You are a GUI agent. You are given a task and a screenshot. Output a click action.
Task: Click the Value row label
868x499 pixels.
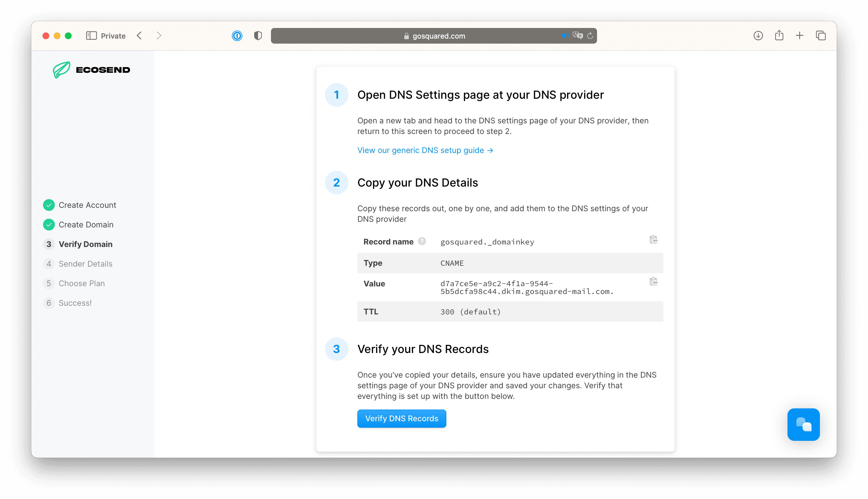[374, 283]
